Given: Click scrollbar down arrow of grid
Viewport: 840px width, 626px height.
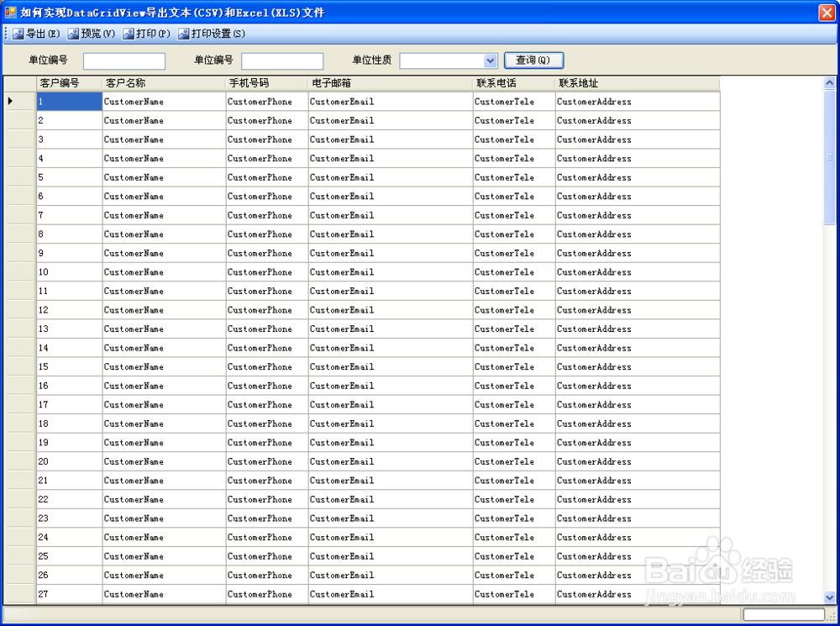Looking at the screenshot, I should click(829, 597).
